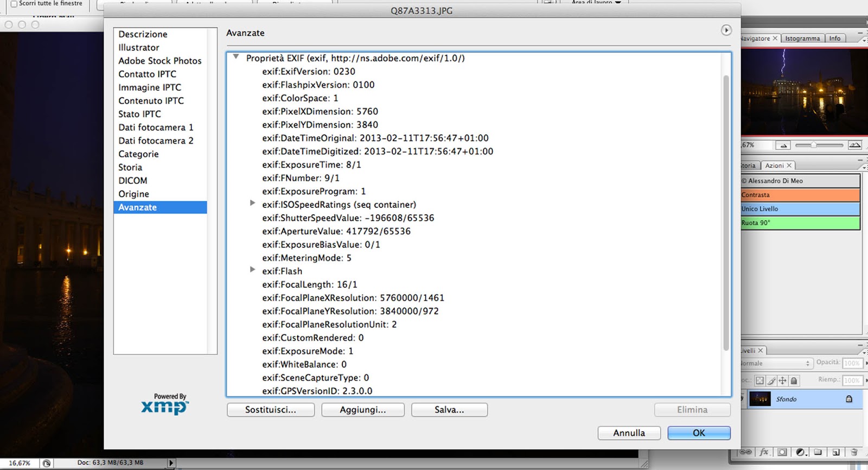The image size is (868, 470).
Task: Click the Sfondo layer thumbnail
Action: [760, 399]
